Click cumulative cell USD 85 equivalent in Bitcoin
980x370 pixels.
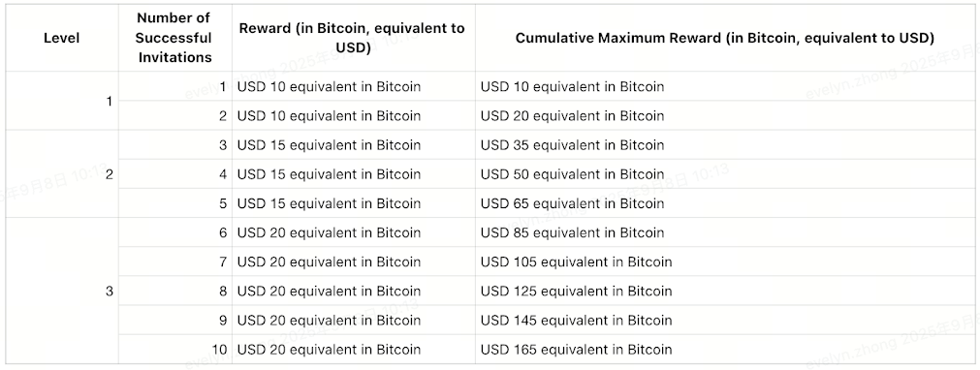tap(725, 232)
